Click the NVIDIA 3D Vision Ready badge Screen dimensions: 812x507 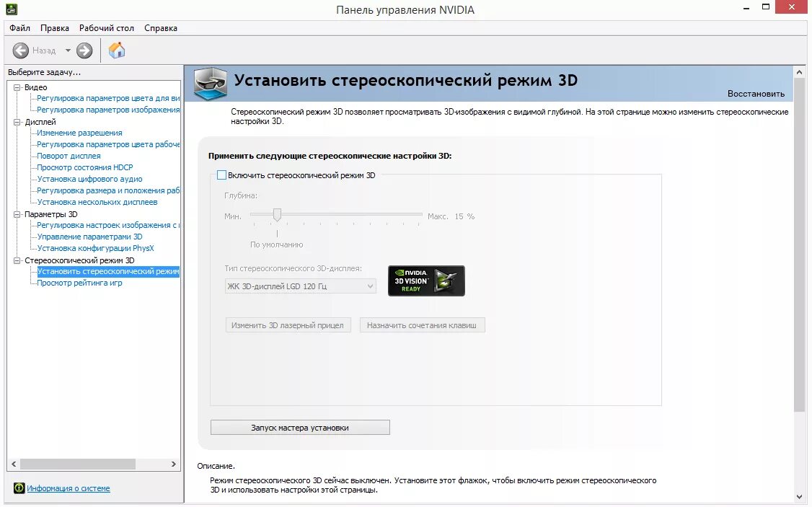(426, 281)
